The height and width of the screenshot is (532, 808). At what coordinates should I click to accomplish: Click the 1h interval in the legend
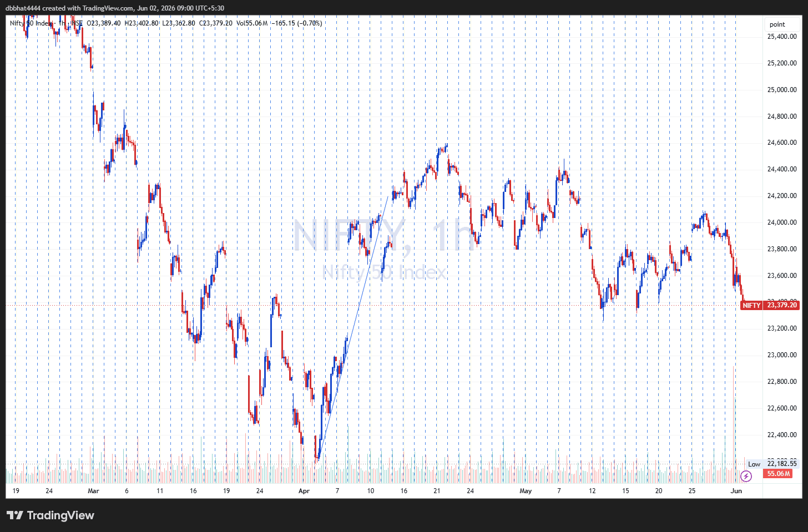[63, 23]
